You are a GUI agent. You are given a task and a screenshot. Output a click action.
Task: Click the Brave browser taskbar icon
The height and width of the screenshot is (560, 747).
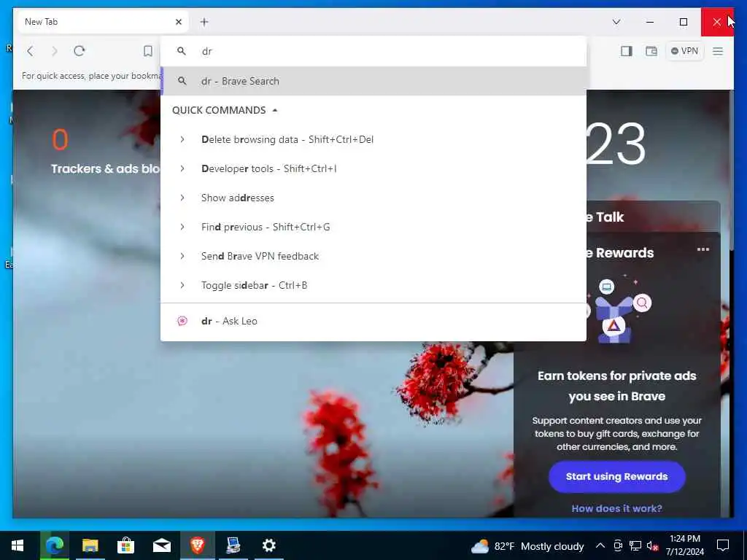pos(197,545)
